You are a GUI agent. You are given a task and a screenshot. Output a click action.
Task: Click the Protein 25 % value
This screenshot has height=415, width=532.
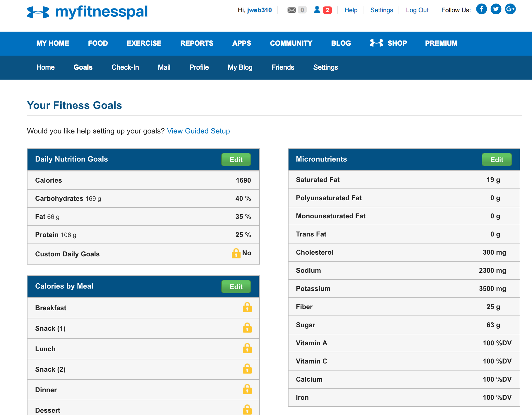(243, 235)
